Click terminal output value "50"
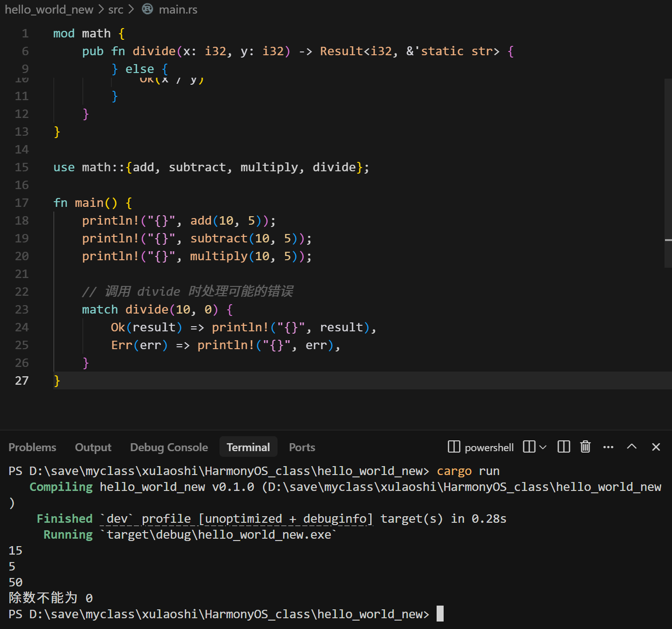672x629 pixels. [x=15, y=582]
